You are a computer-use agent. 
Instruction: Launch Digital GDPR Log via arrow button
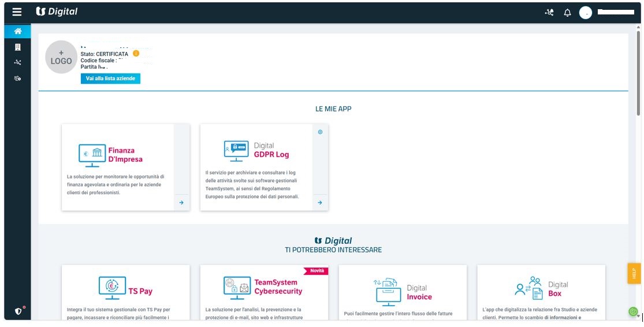[320, 203]
